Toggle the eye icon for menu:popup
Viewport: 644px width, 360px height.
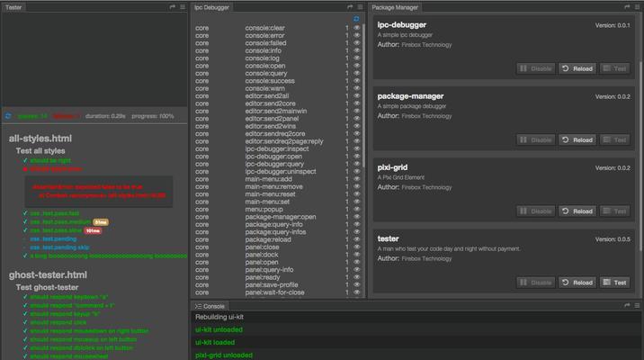(356, 209)
